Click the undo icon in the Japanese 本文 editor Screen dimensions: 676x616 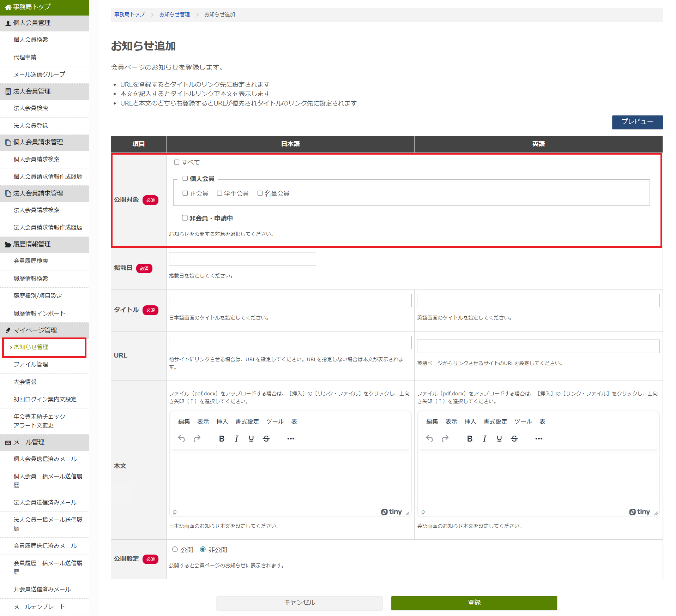point(181,438)
